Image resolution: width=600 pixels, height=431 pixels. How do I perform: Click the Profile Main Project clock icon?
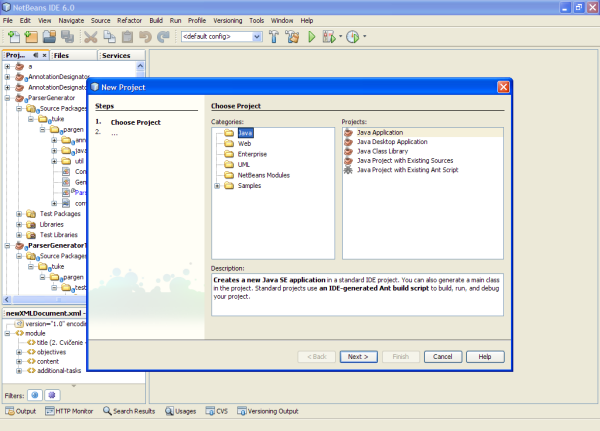click(x=352, y=37)
